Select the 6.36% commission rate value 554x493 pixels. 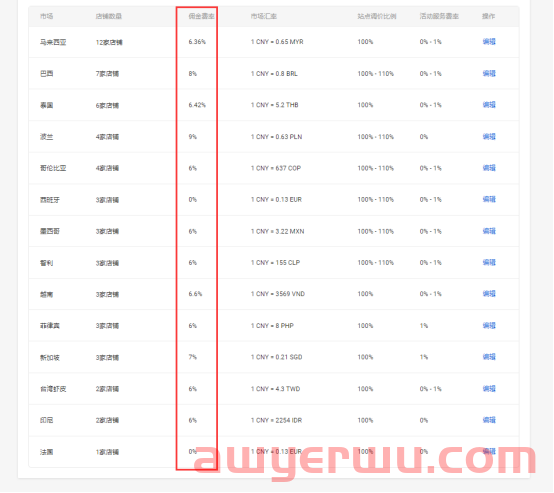coord(197,42)
